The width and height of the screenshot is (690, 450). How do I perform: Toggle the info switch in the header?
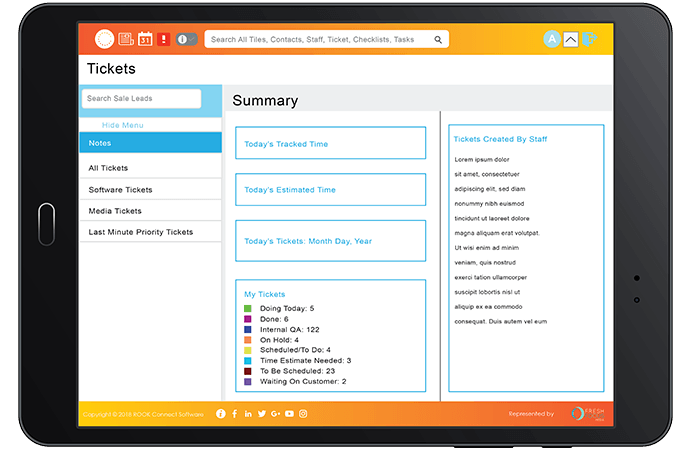tap(187, 39)
